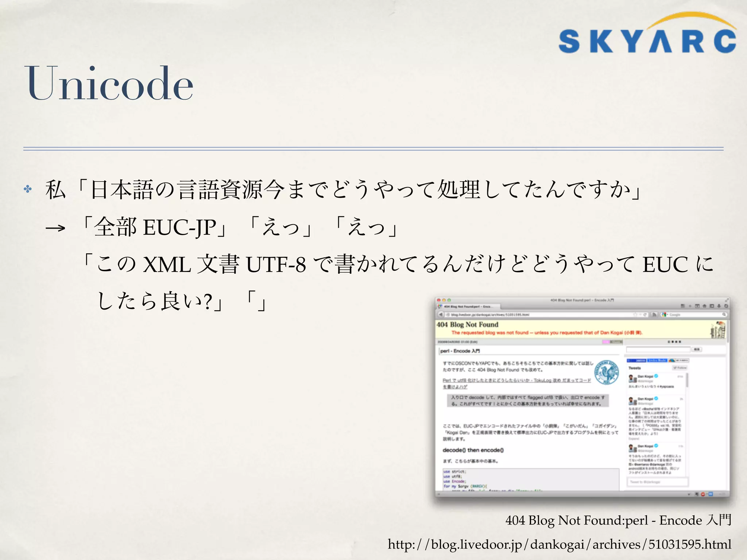Click the round Perl rooster badge image in the article
747x560 pixels.
pyautogui.click(x=606, y=372)
